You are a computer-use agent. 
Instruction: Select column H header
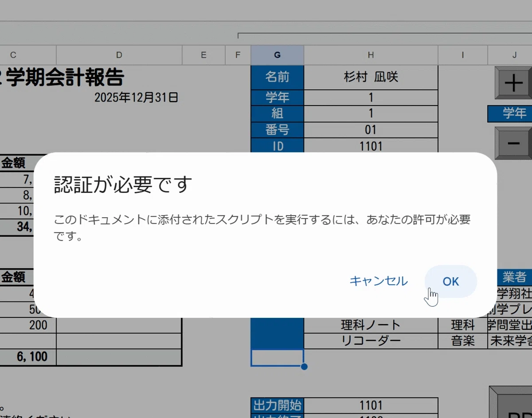(x=371, y=55)
